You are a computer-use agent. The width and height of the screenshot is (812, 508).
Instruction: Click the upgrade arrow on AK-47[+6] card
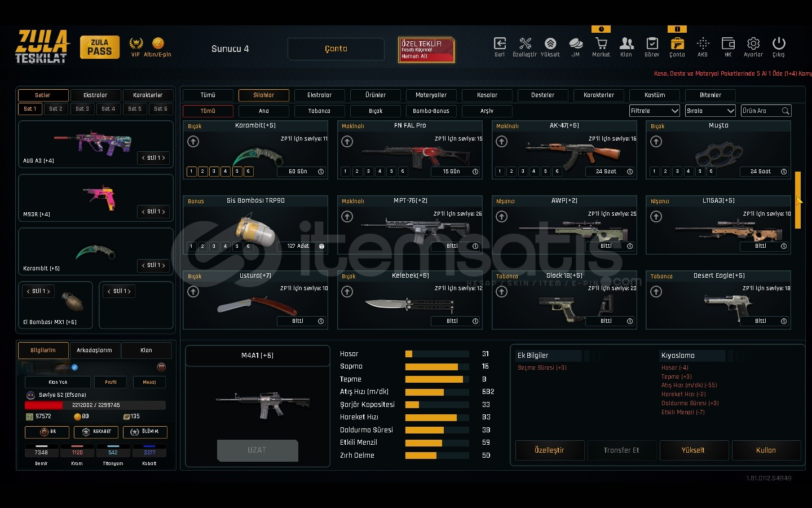point(501,142)
